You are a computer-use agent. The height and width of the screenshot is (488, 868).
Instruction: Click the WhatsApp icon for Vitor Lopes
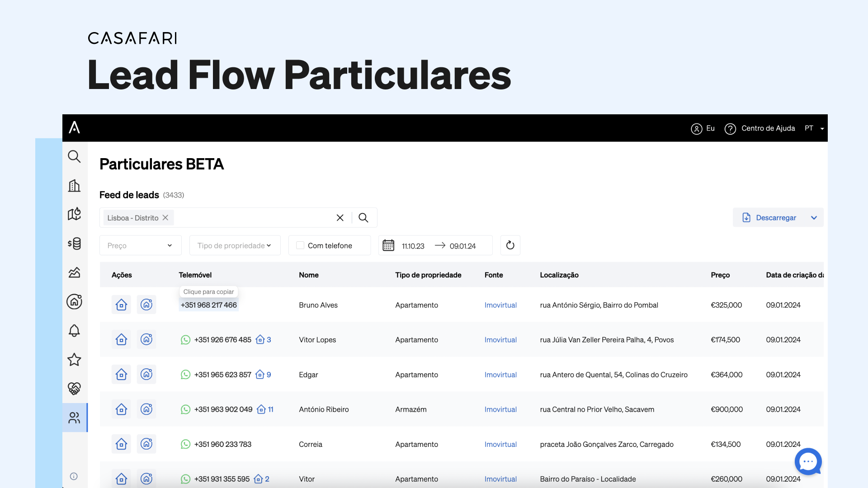click(x=185, y=340)
